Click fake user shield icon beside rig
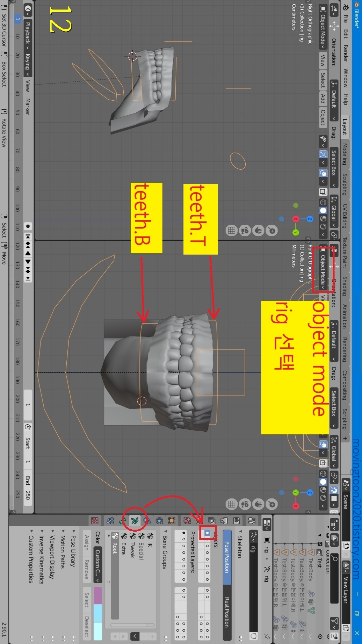This screenshot has height=644, width=362. coord(254,636)
